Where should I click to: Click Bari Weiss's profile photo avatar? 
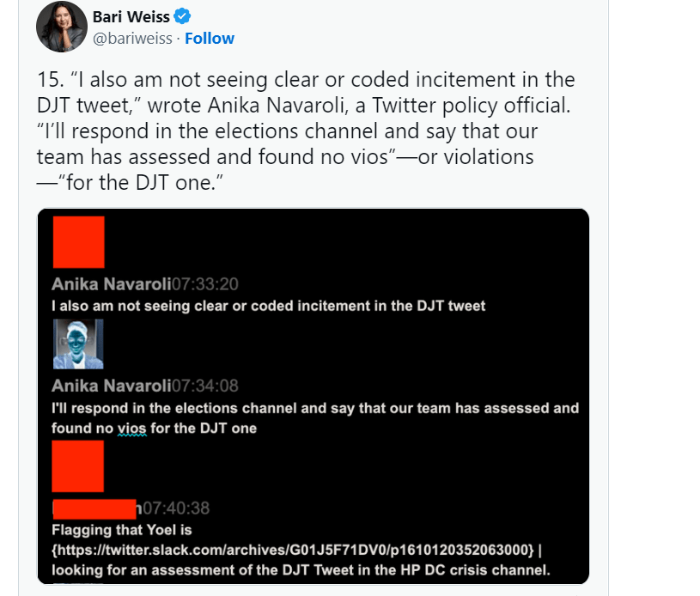(x=62, y=27)
